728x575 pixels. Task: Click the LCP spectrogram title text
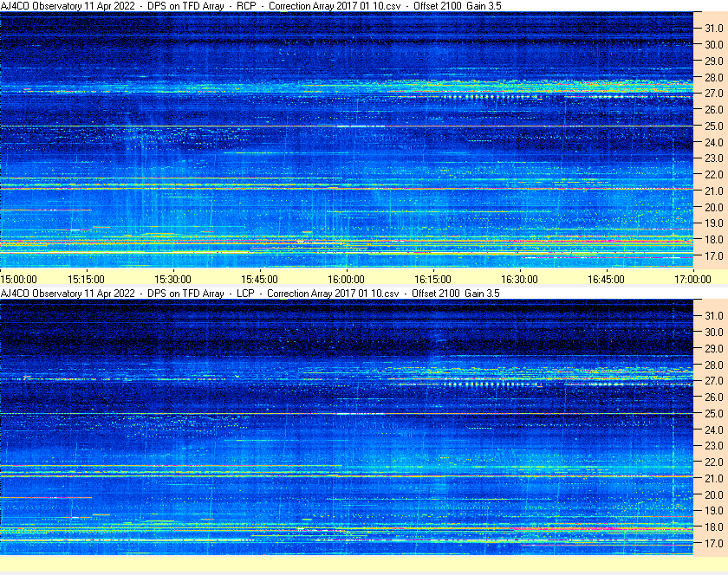[x=250, y=294]
